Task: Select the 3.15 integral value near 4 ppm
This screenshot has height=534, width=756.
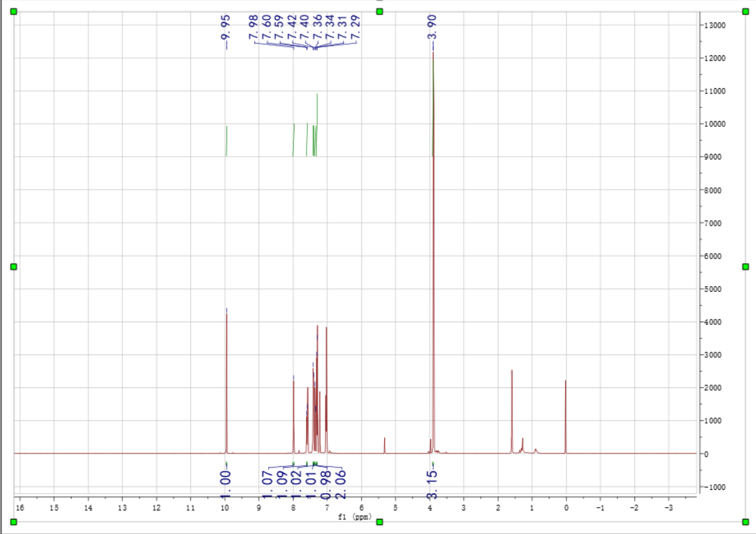Action: (x=432, y=484)
